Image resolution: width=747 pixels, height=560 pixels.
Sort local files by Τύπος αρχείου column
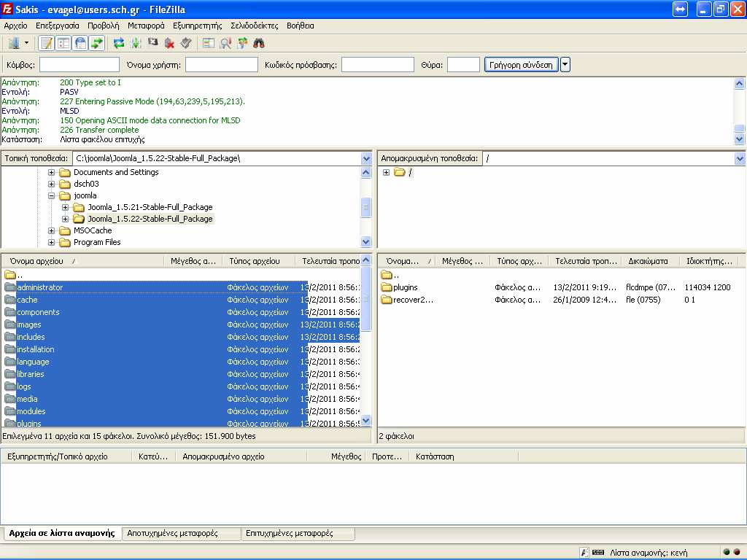click(x=260, y=261)
